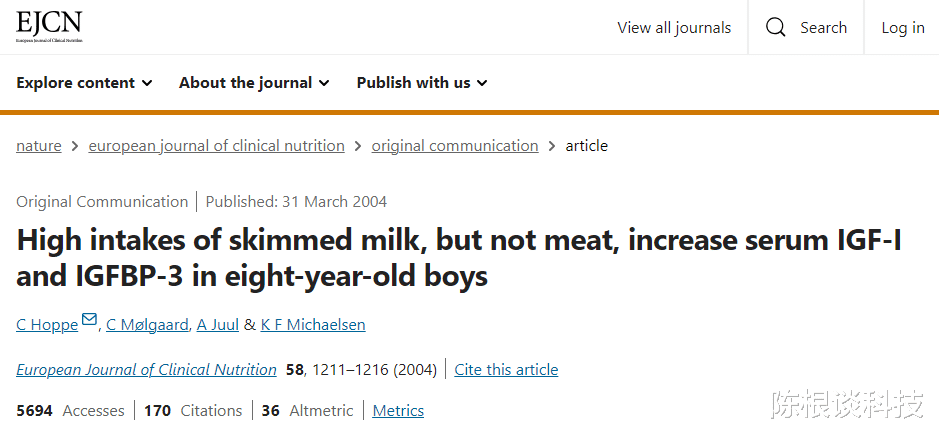Expand the Publish with us menu
This screenshot has width=939, height=439.
pyautogui.click(x=422, y=83)
